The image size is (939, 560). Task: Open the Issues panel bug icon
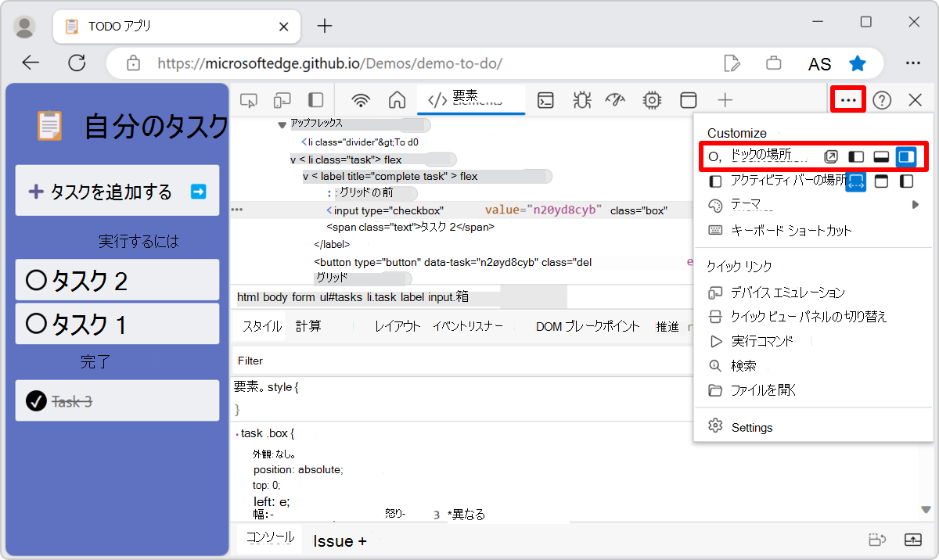pos(580,100)
